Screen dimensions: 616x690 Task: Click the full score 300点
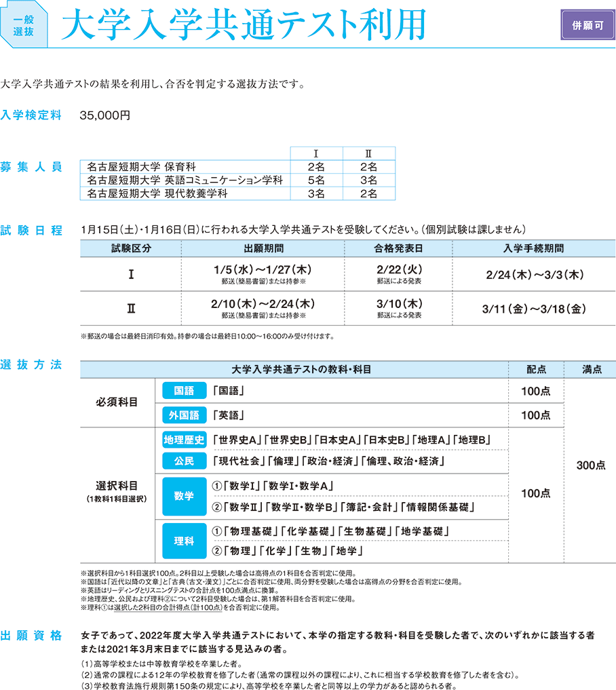591,465
